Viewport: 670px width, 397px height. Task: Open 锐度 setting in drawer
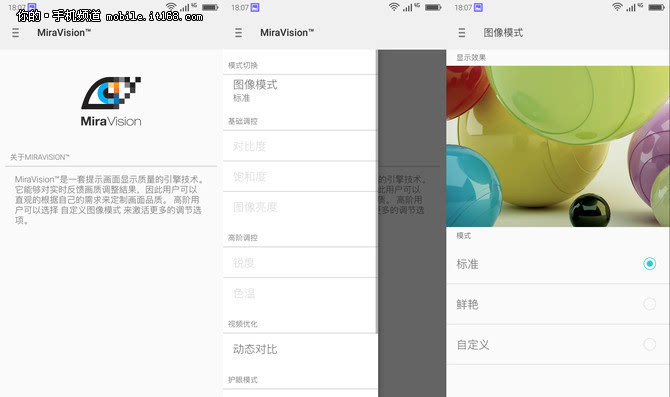click(x=300, y=263)
